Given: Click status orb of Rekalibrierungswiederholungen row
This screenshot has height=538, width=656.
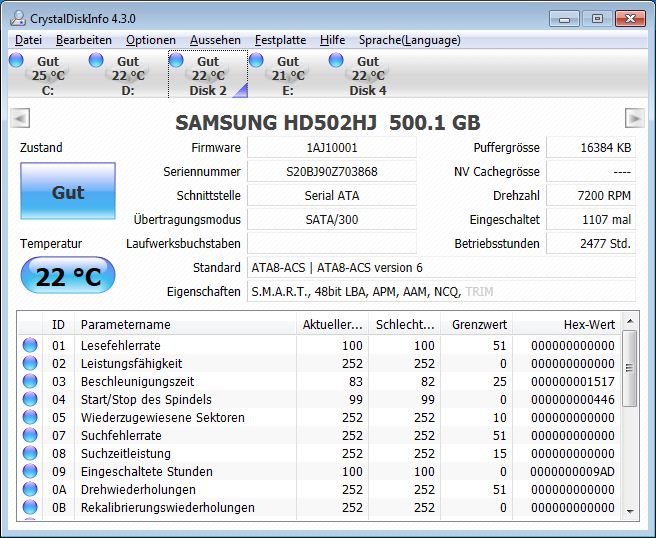Looking at the screenshot, I should pos(30,507).
